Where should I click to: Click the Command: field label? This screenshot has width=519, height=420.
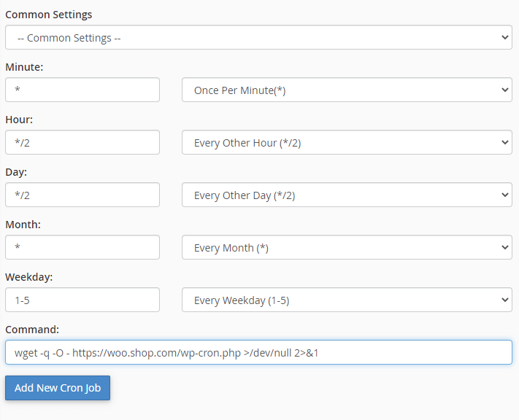pyautogui.click(x=31, y=330)
